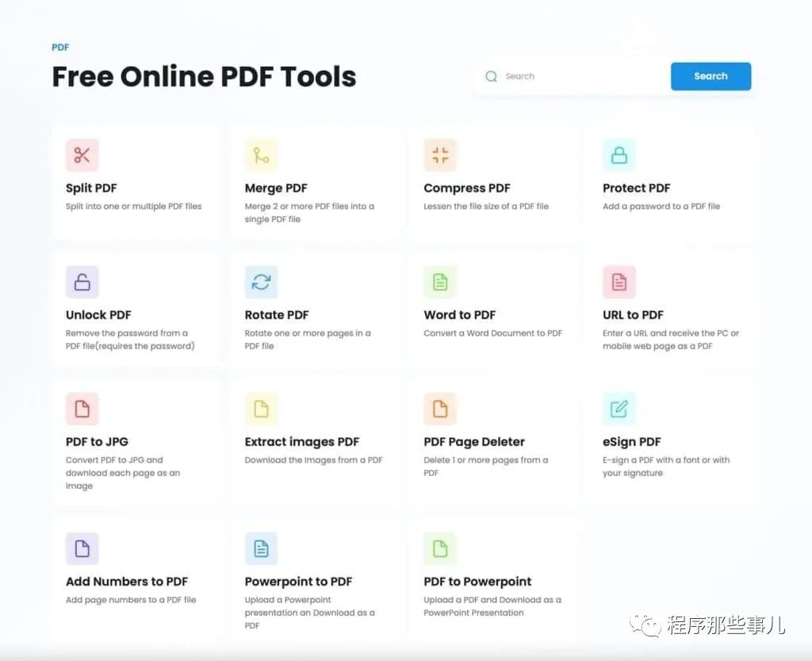Click the Merge PDF branch icon
812x661 pixels.
pyautogui.click(x=261, y=155)
